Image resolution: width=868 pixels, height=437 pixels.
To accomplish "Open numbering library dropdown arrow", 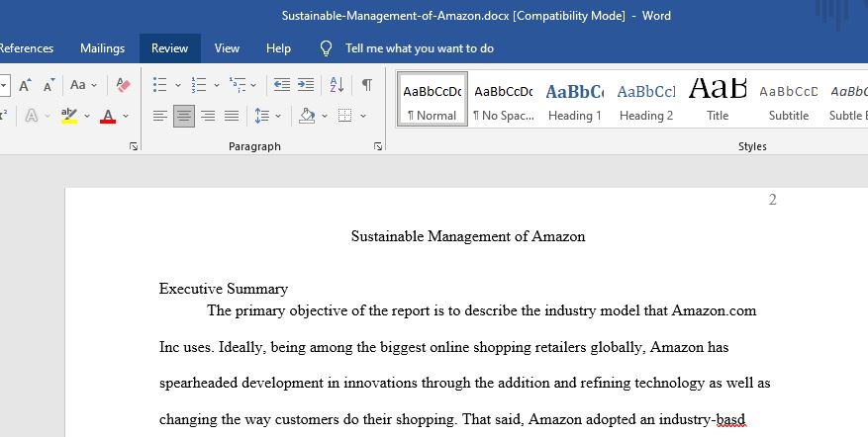I will tap(217, 85).
